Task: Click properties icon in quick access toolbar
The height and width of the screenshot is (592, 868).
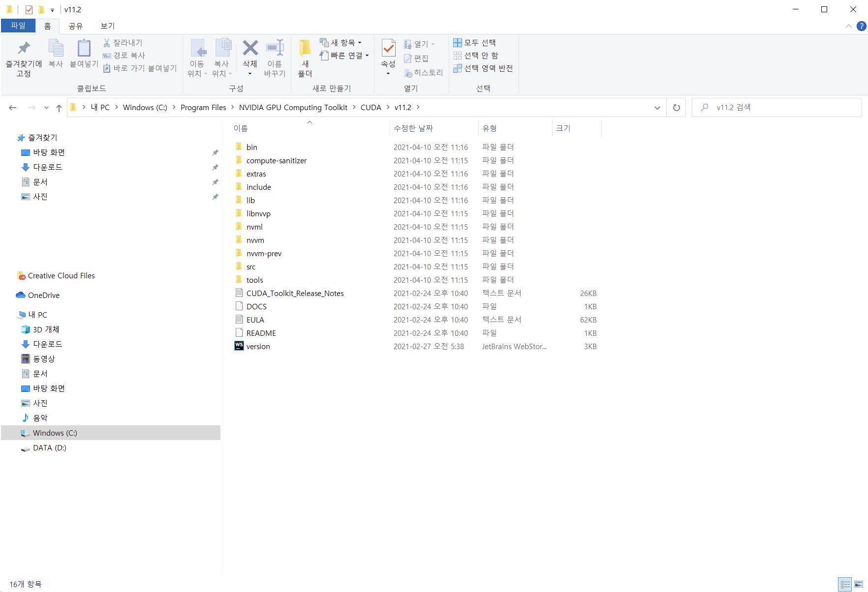Action: click(29, 10)
